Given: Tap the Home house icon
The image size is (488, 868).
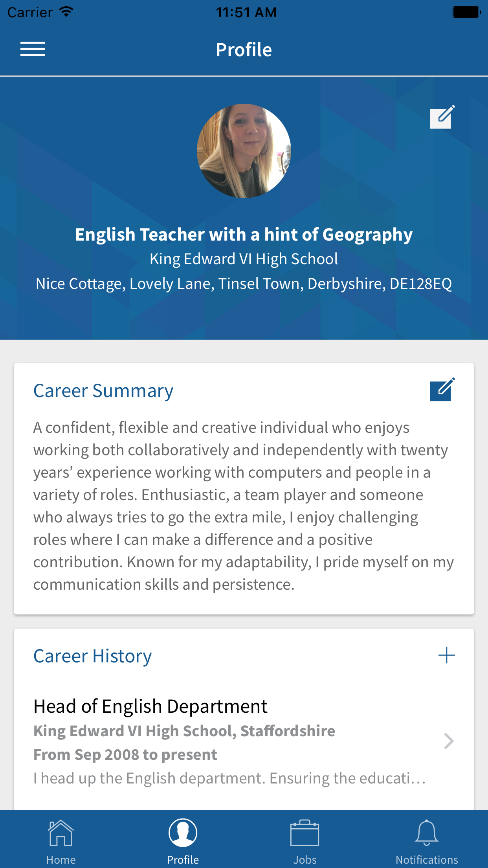Looking at the screenshot, I should 61,833.
